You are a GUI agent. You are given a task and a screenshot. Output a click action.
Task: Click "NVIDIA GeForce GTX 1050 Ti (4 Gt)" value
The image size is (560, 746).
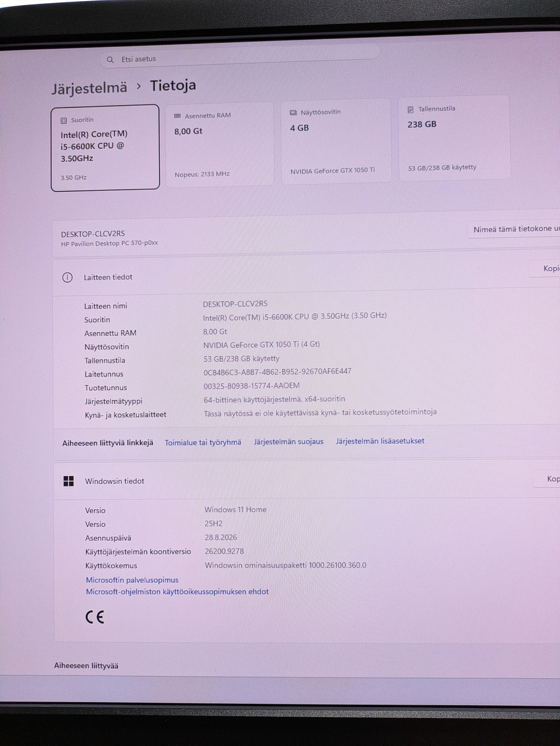coord(262,345)
